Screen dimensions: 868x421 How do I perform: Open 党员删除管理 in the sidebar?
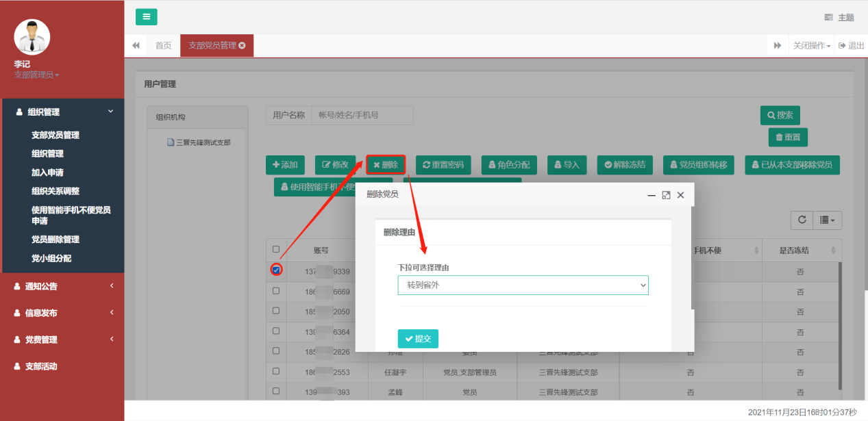pyautogui.click(x=55, y=240)
